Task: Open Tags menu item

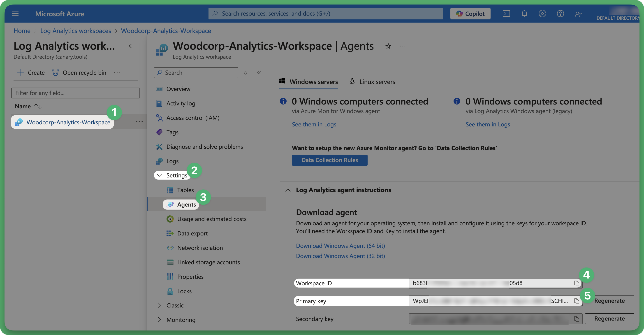Action: pos(172,132)
